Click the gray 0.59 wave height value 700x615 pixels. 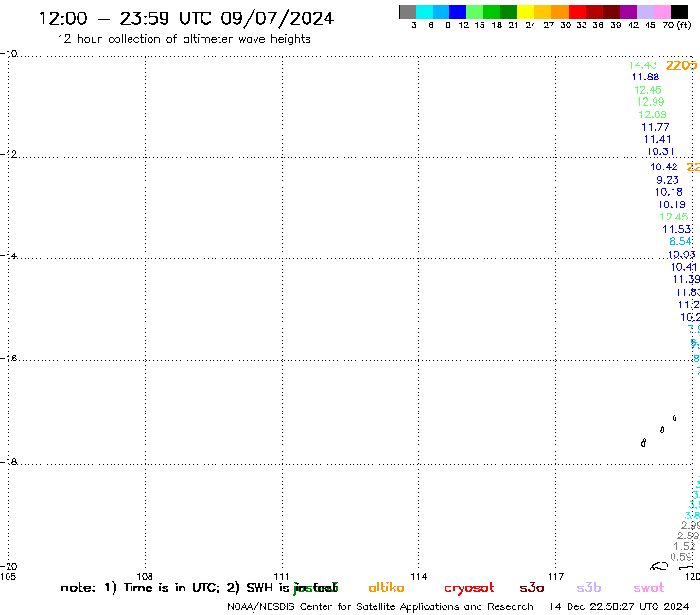[682, 557]
